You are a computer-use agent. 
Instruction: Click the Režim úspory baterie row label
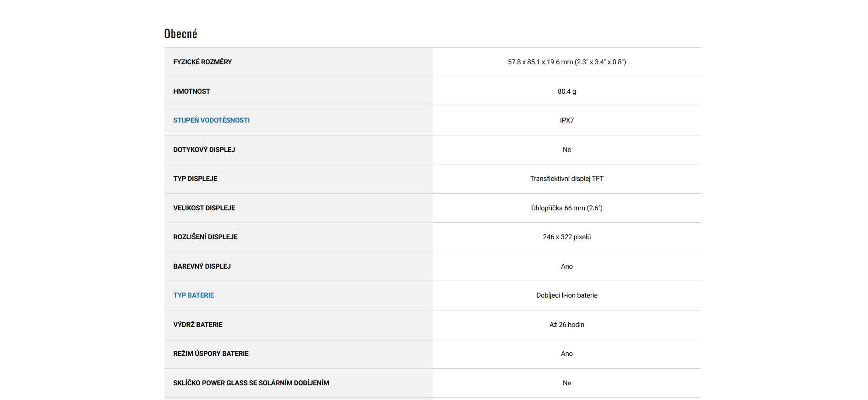[x=211, y=354]
